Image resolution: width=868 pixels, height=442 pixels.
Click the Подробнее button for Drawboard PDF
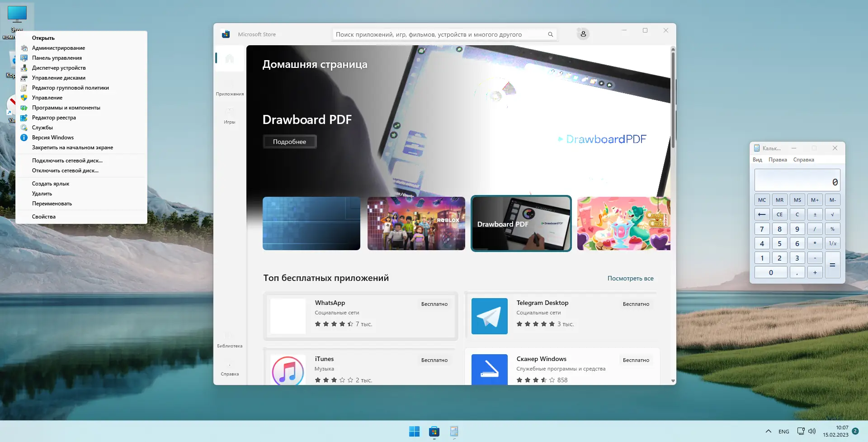tap(290, 142)
